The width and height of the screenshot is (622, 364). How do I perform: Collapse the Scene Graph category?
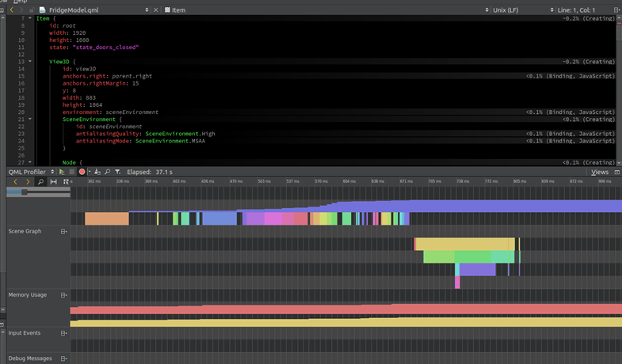pos(63,232)
